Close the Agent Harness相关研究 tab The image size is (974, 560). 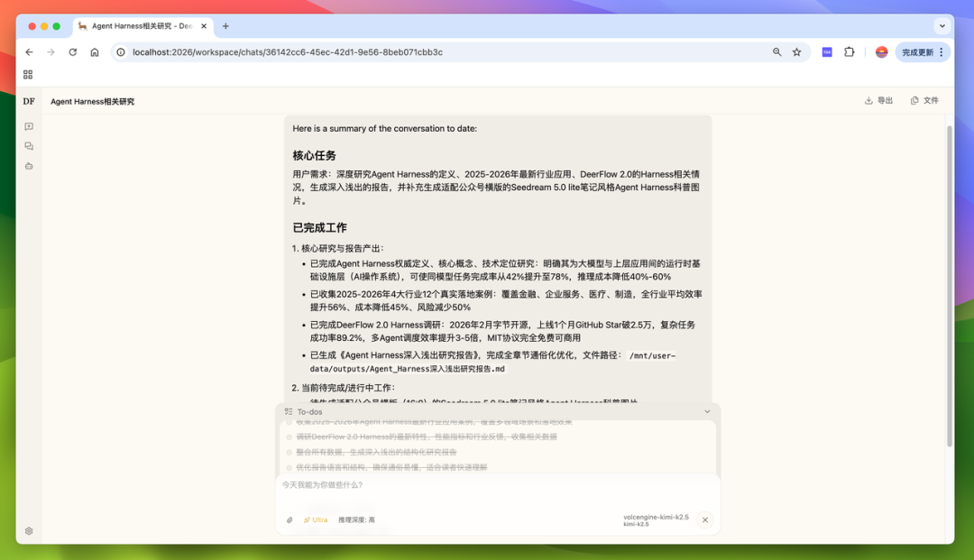[x=204, y=26]
